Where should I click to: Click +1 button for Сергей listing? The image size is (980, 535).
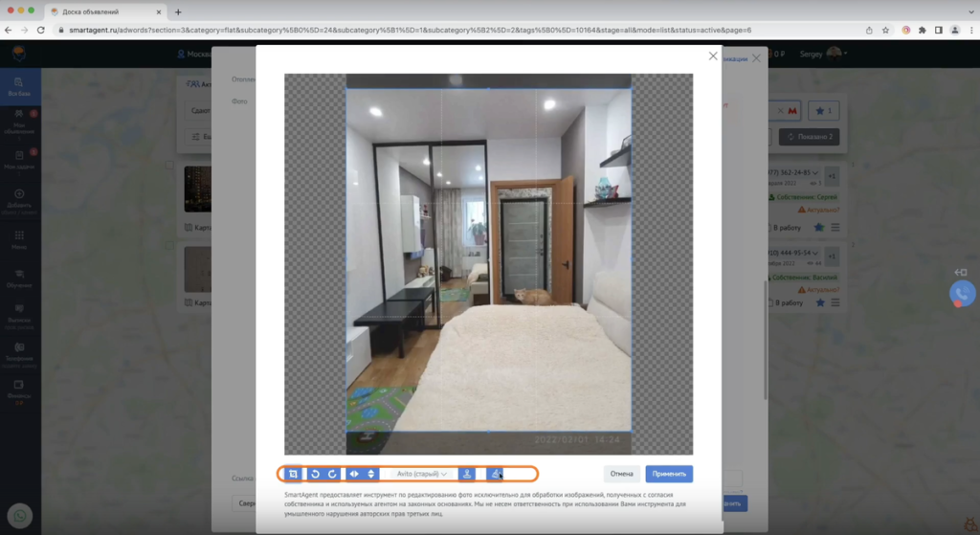click(x=832, y=176)
